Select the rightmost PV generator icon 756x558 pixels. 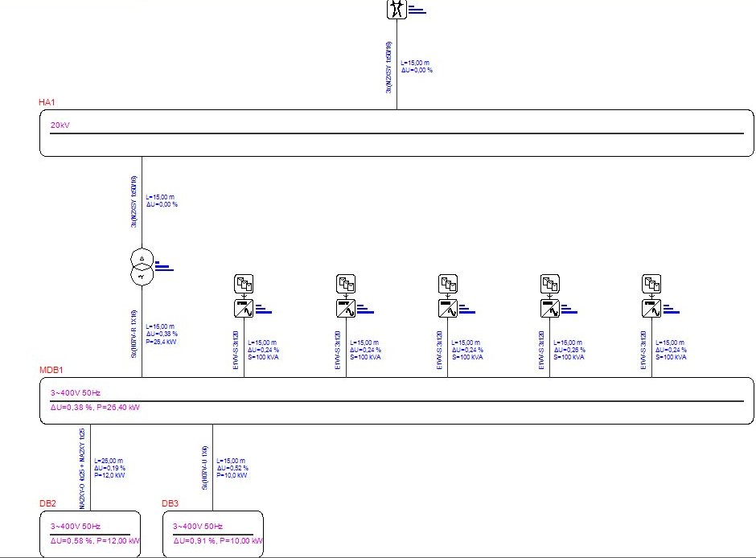click(x=651, y=283)
